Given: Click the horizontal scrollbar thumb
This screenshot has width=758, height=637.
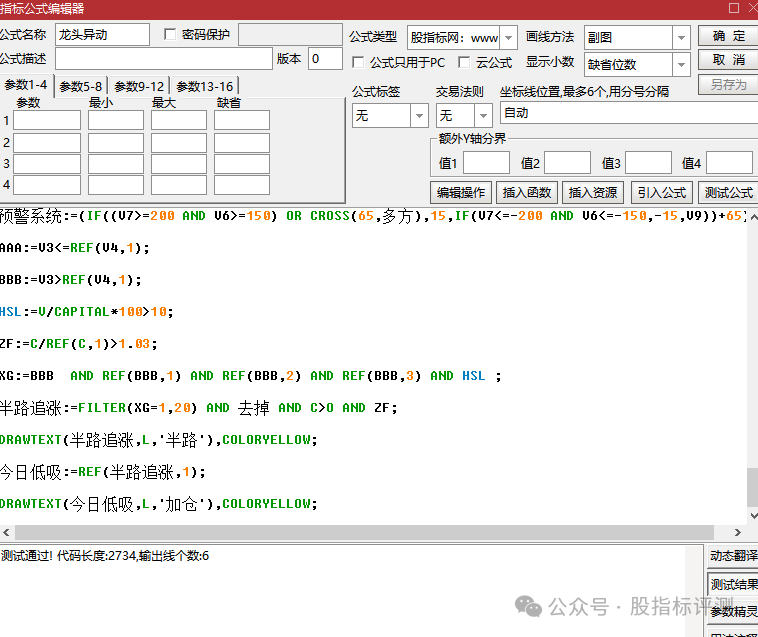Looking at the screenshot, I should (364, 532).
